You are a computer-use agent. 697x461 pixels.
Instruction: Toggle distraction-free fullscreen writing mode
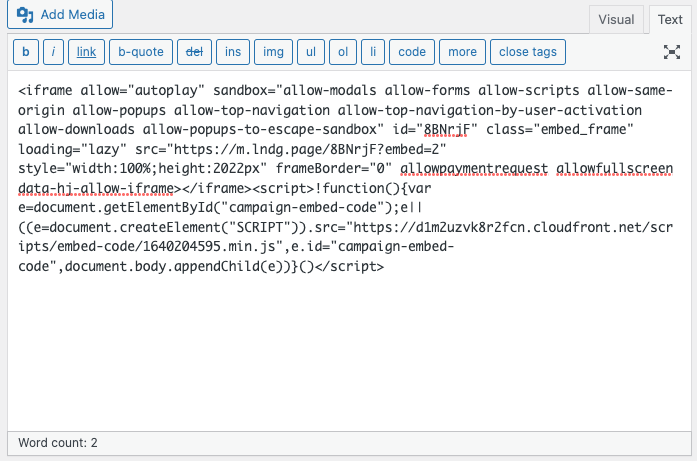click(672, 52)
